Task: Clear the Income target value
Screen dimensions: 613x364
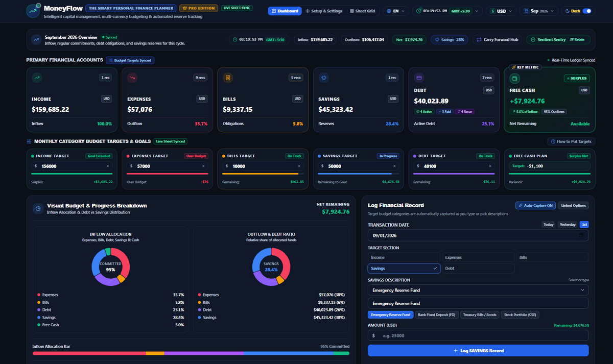Action: click(108, 166)
